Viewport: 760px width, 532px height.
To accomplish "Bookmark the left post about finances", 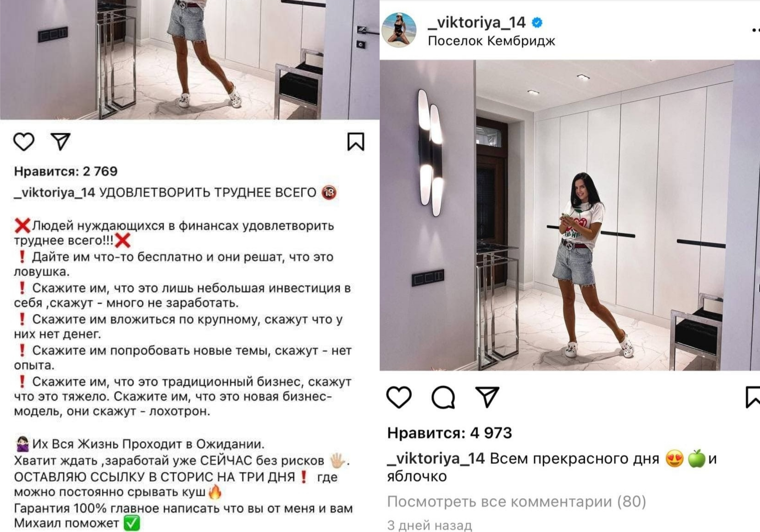I will point(356,142).
